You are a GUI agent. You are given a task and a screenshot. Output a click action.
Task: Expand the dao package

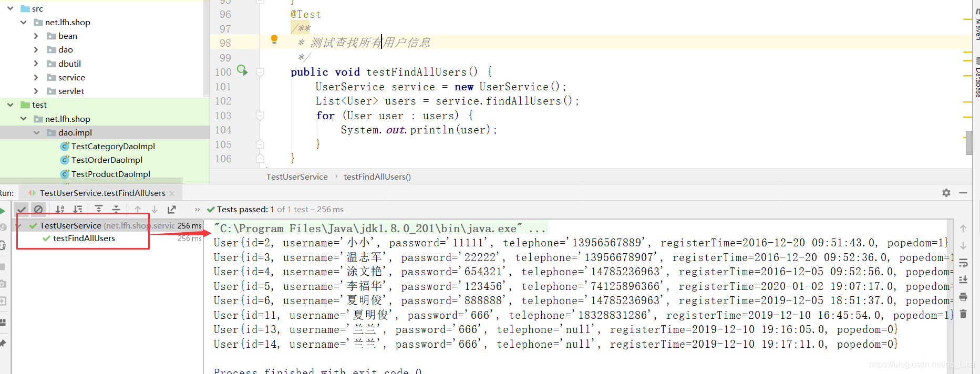point(36,49)
